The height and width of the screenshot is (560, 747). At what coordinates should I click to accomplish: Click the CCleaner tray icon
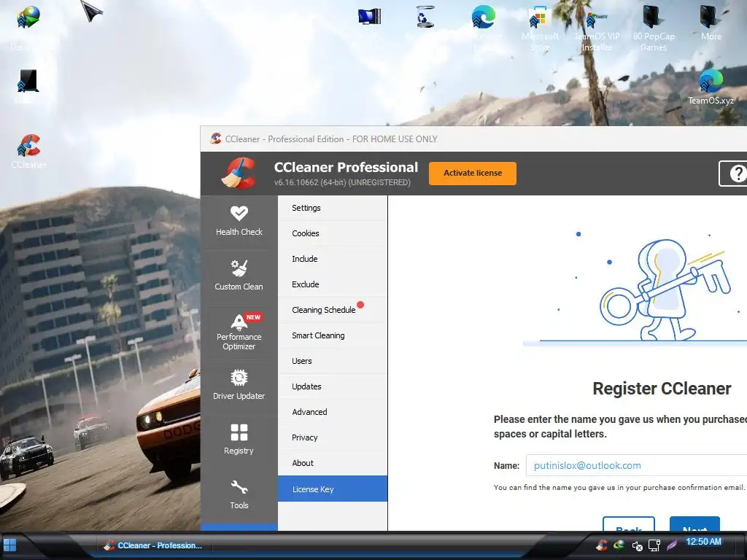(x=602, y=545)
